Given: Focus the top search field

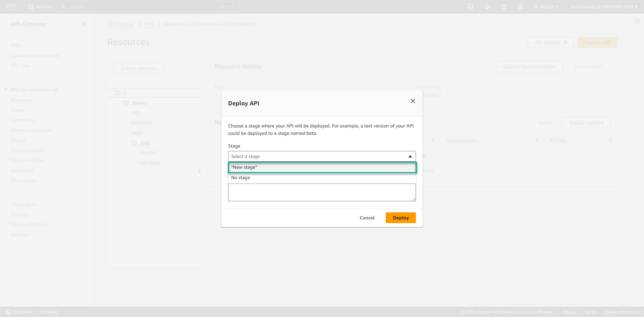Looking at the screenshot, I should click(148, 7).
